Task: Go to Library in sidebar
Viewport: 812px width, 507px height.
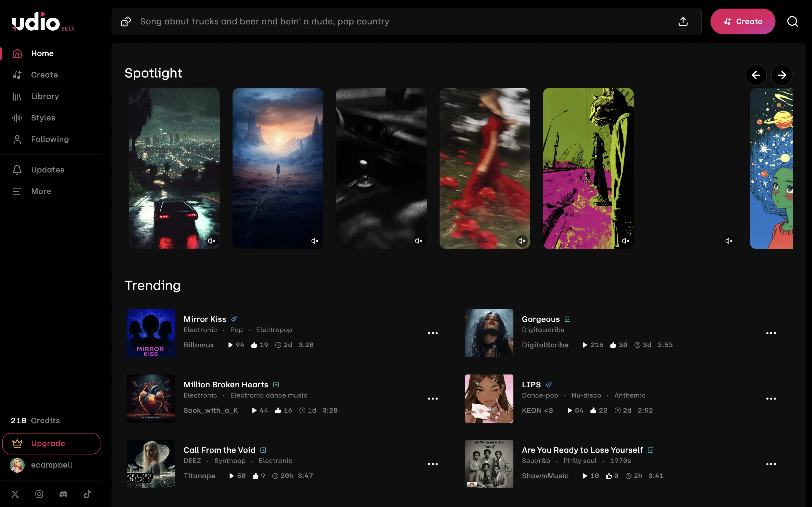Action: coord(45,96)
